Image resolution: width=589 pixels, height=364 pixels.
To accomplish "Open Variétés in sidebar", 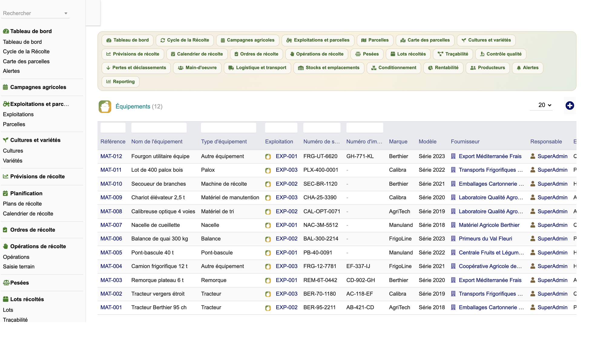I will pyautogui.click(x=12, y=161).
